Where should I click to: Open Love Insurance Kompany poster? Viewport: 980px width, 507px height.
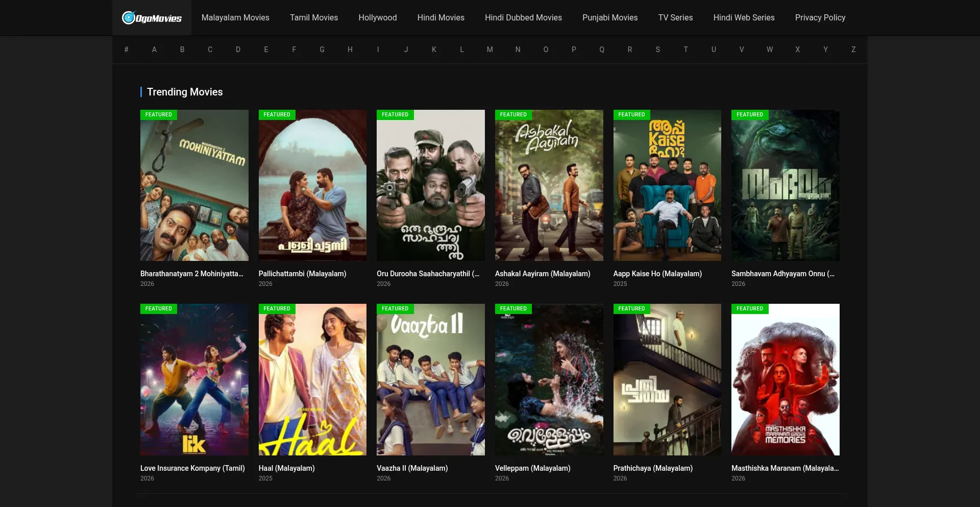pos(194,379)
